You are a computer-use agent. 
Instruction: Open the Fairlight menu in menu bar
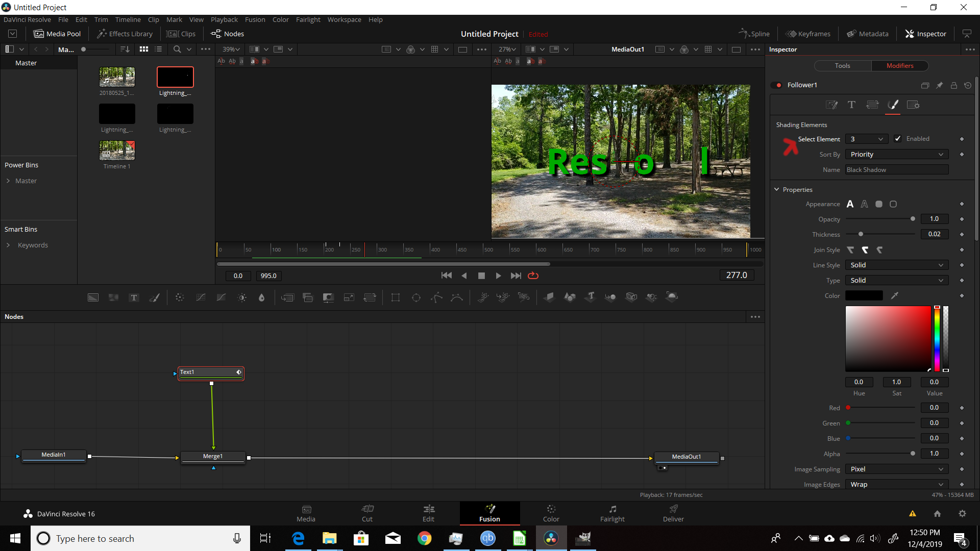tap(308, 19)
